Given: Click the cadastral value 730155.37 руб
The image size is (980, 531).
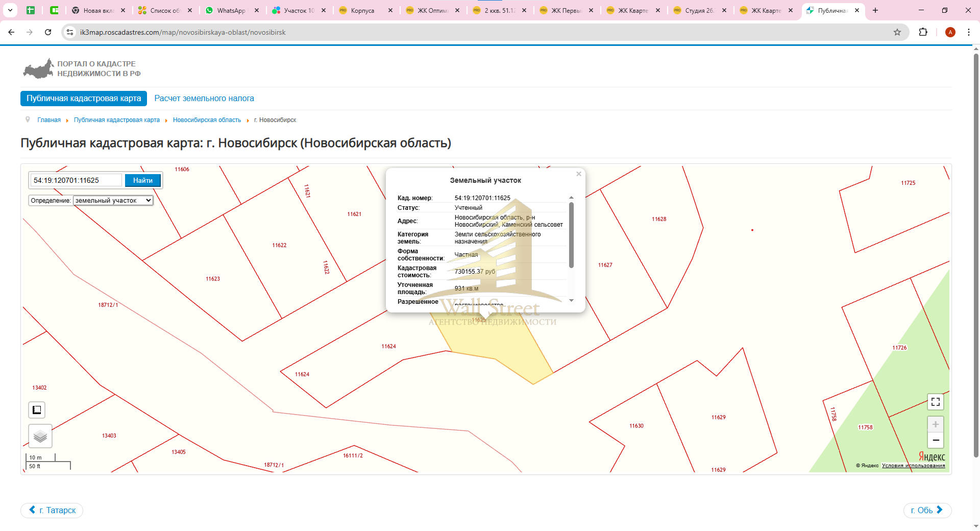Looking at the screenshot, I should [x=475, y=272].
